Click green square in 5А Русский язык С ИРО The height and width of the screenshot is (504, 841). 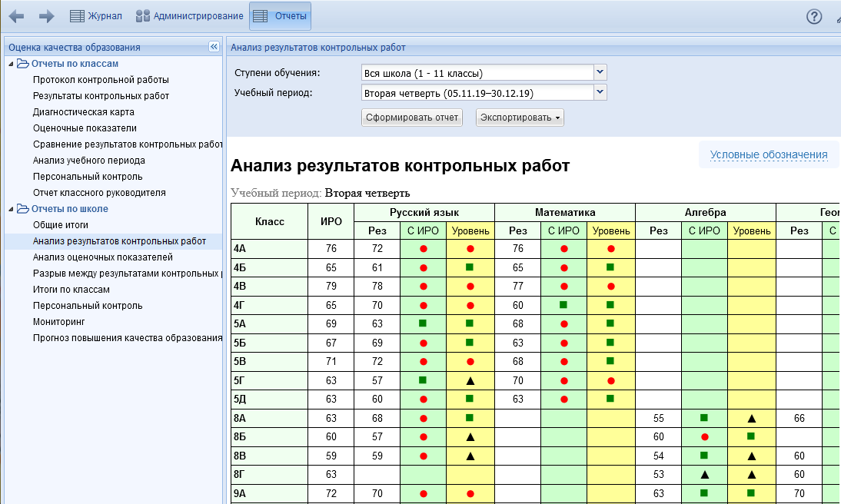[423, 323]
